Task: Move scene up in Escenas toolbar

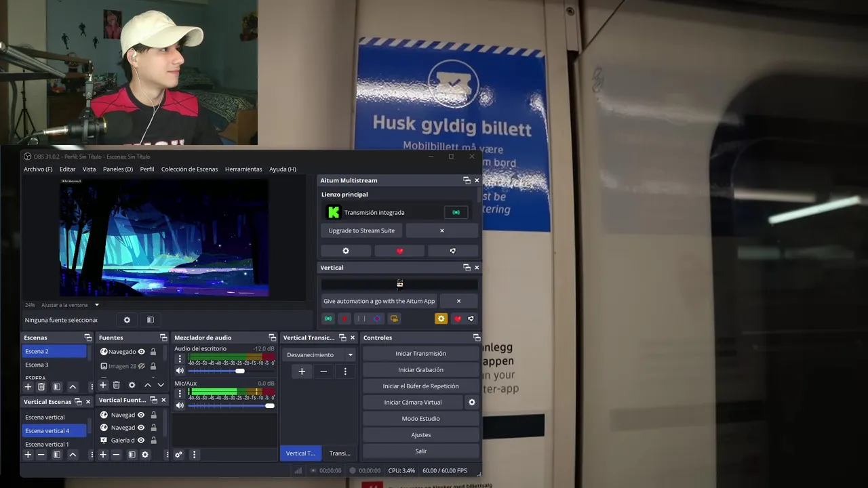Action: coord(73,386)
